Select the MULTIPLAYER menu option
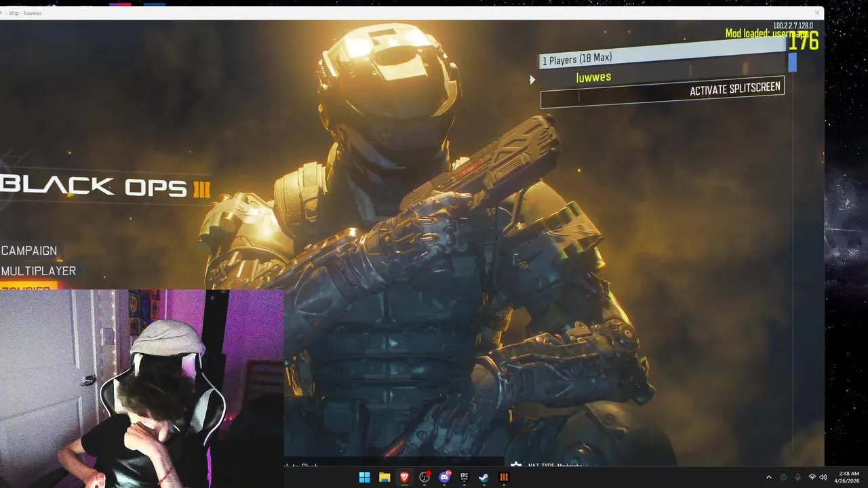Viewport: 868px width, 488px height. click(39, 271)
